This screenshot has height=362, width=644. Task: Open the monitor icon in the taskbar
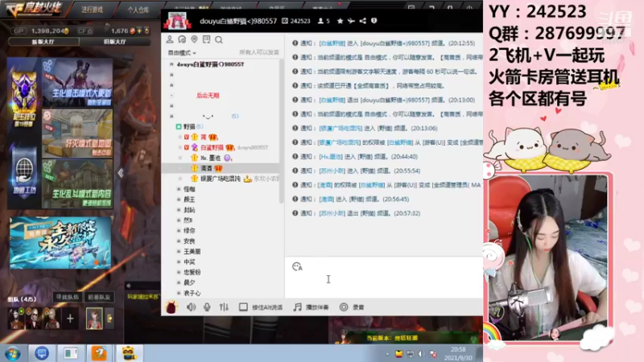click(42, 353)
